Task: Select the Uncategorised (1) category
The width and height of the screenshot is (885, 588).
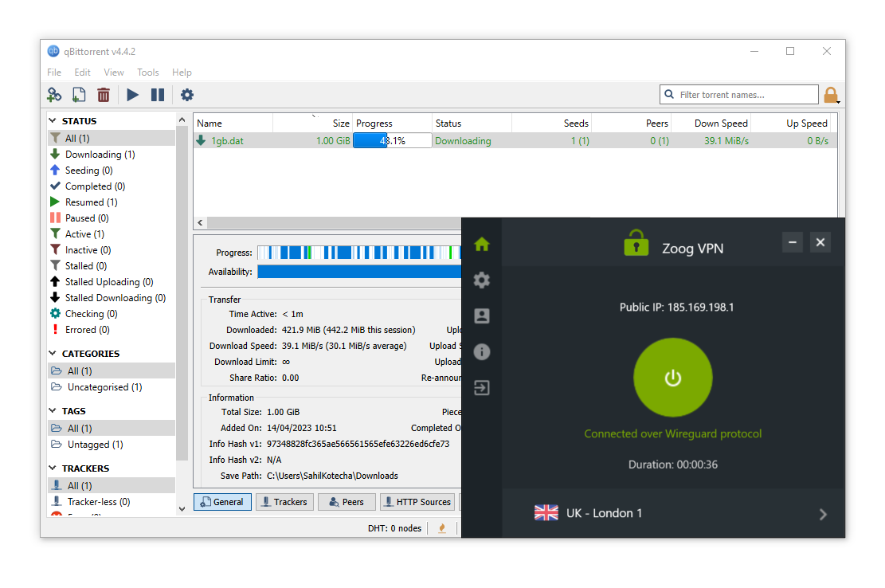Action: (112, 387)
